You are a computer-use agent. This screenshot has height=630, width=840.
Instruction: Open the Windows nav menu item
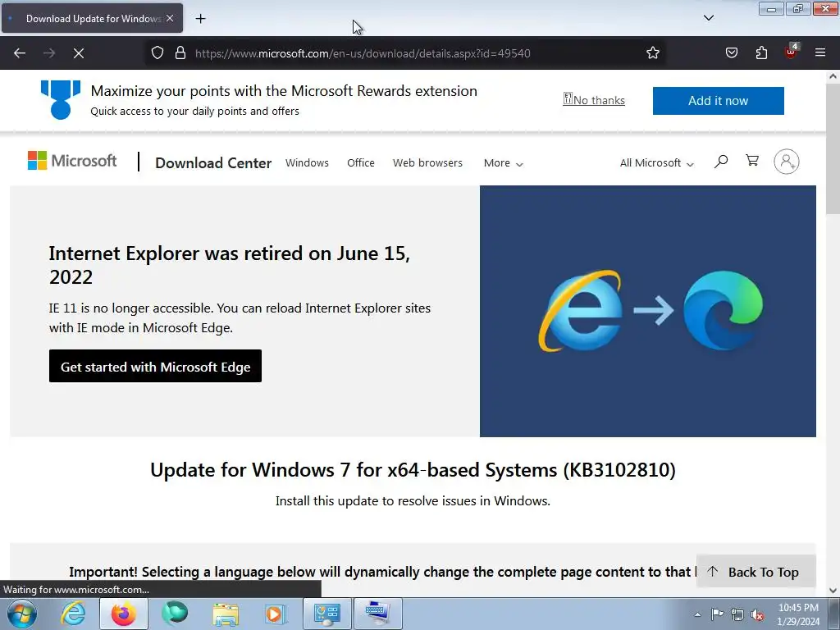click(307, 163)
